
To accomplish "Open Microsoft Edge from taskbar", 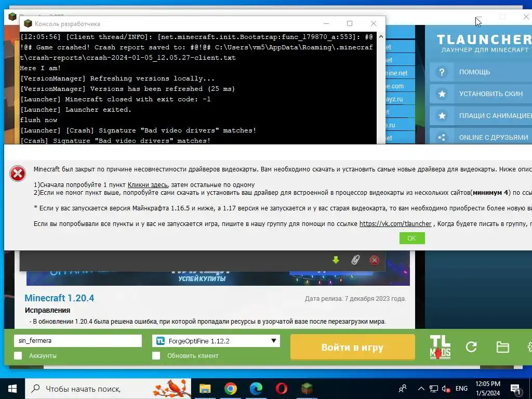I will [256, 389].
